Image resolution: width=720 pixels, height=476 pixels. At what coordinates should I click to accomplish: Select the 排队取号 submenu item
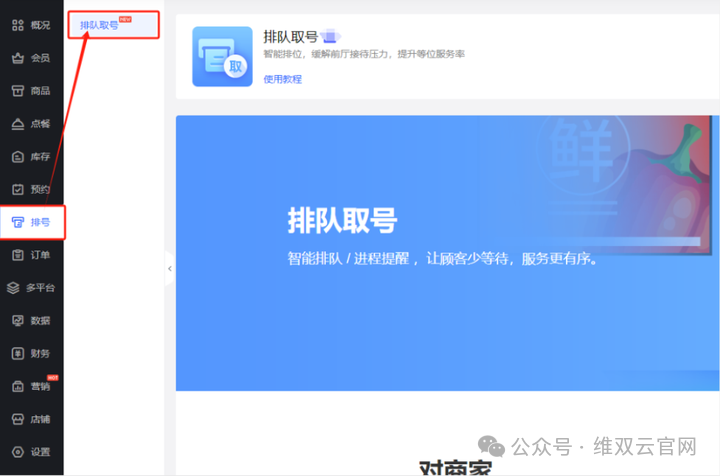click(113, 25)
